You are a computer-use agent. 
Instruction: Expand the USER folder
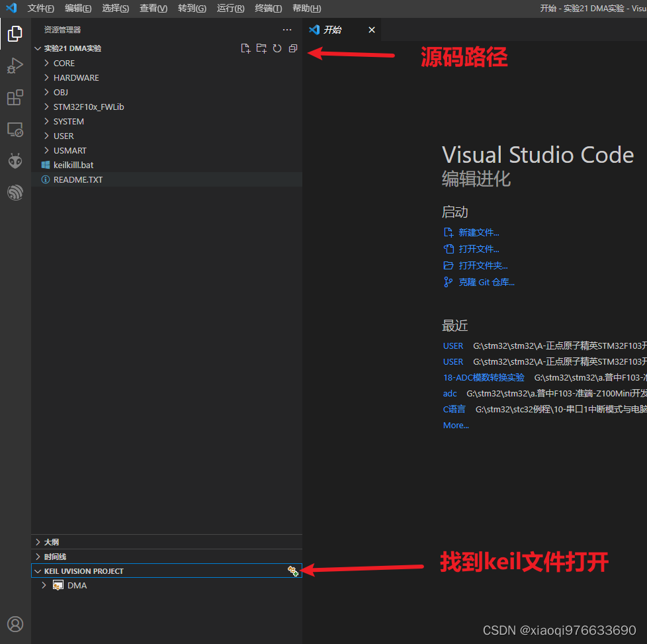coord(167,136)
